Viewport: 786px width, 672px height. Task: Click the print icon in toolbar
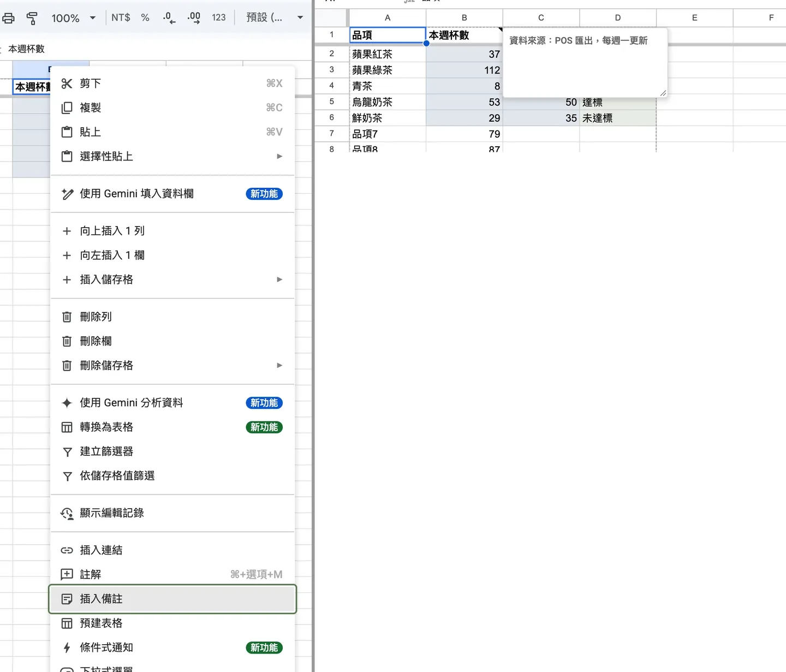pos(8,18)
